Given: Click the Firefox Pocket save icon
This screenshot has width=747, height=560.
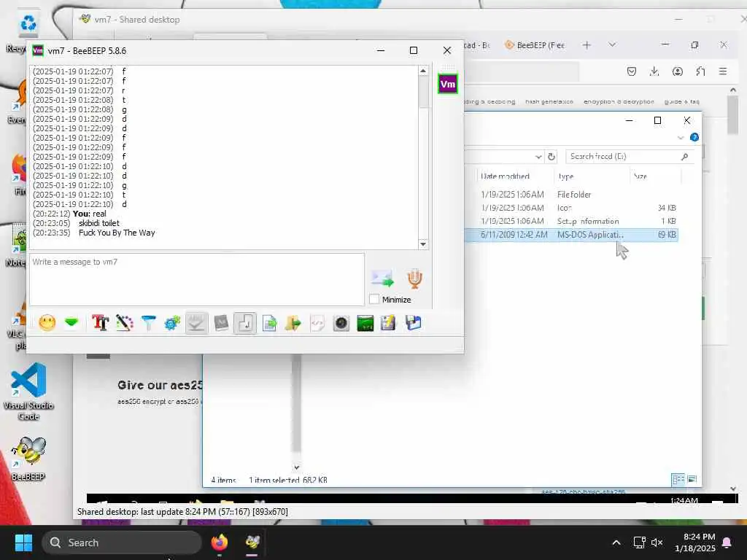Looking at the screenshot, I should [x=632, y=71].
